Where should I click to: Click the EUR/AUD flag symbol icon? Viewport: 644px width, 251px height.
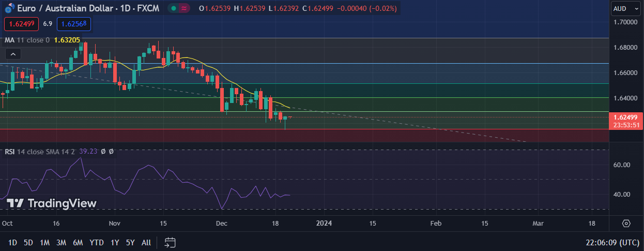(8, 9)
